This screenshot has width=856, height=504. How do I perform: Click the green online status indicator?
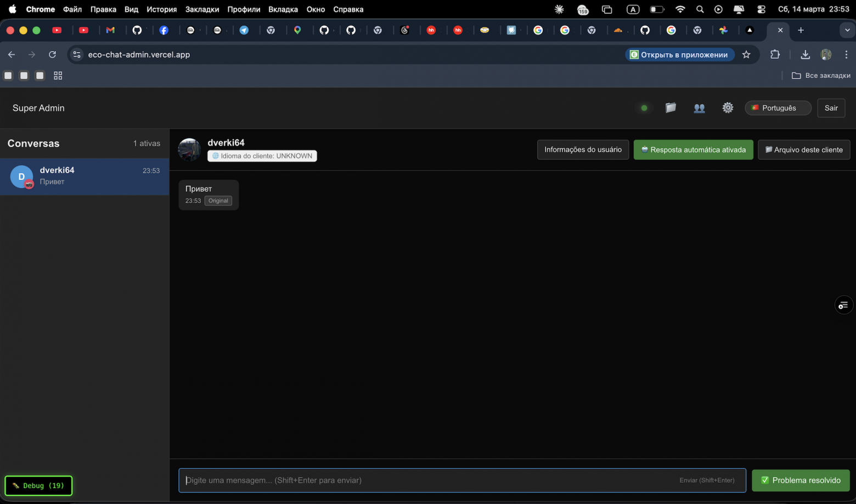click(x=644, y=108)
